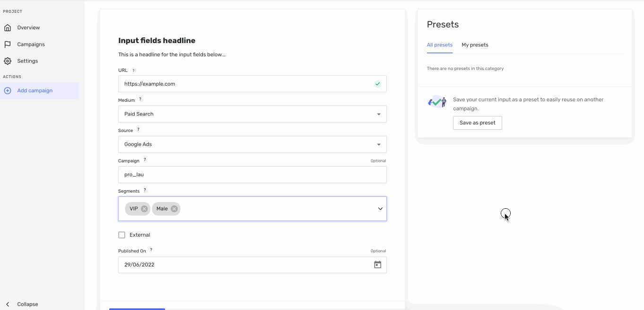
Task: Click the green checkmark in the URL field
Action: click(377, 84)
